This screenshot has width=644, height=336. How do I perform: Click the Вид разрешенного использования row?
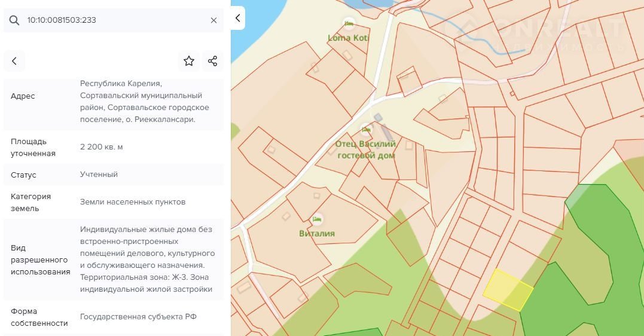pos(114,259)
